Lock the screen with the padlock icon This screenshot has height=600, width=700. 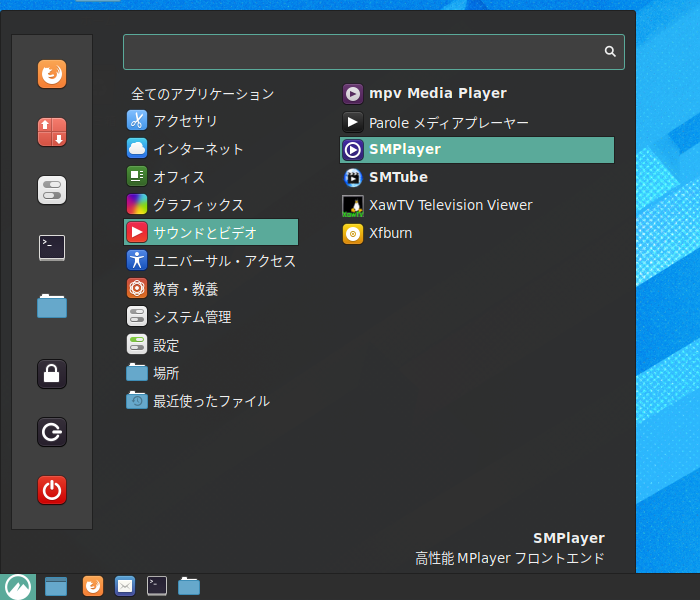[52, 374]
